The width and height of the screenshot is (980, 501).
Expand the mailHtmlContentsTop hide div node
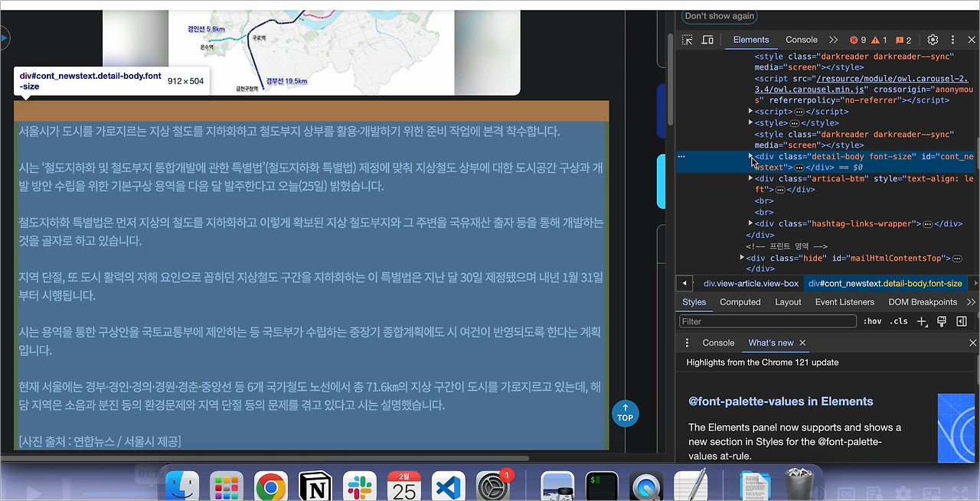(x=741, y=258)
